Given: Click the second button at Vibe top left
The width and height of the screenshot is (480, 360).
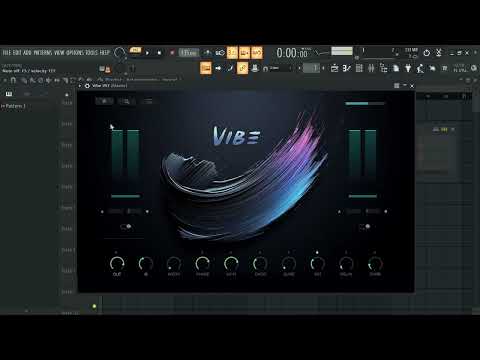Looking at the screenshot, I should (x=126, y=101).
